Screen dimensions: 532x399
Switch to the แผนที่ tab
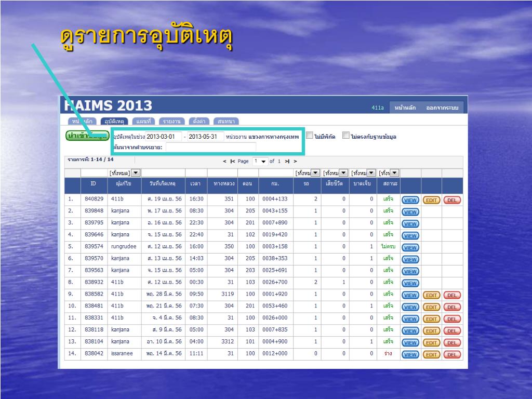click(x=143, y=121)
